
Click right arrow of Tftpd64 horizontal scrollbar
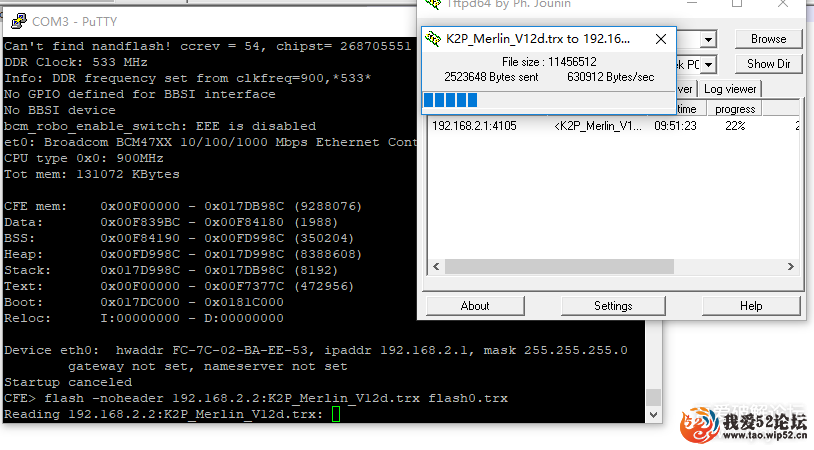[x=791, y=267]
